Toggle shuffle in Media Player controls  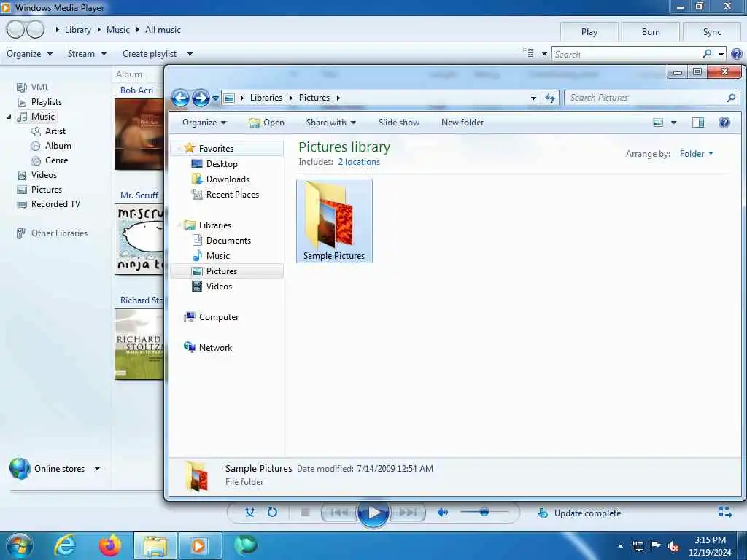[x=249, y=513]
